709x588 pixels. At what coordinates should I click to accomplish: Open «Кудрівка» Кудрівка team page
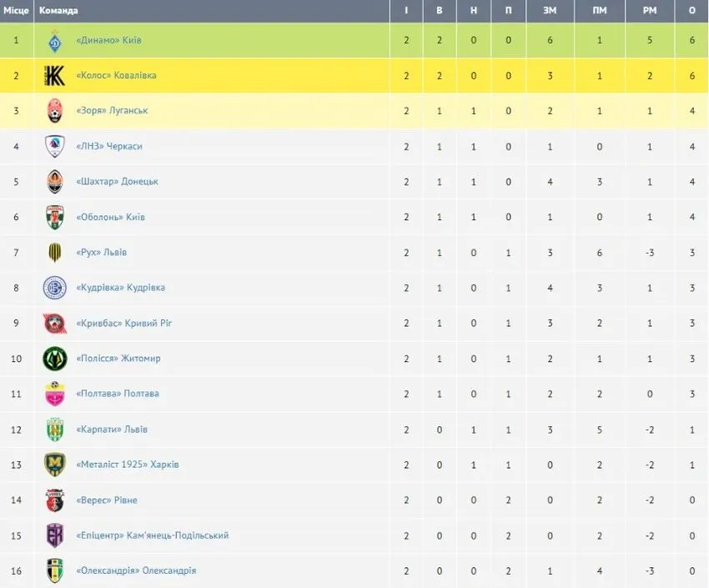120,288
